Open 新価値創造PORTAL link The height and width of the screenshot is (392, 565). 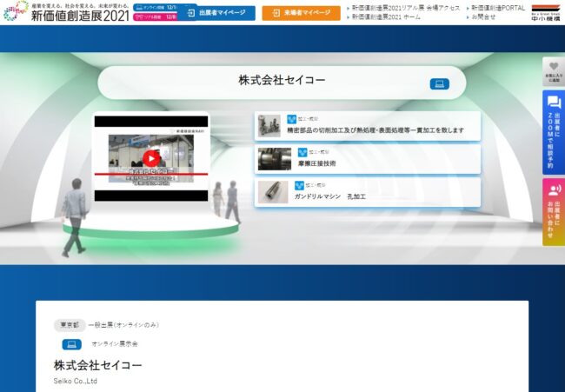(498, 7)
